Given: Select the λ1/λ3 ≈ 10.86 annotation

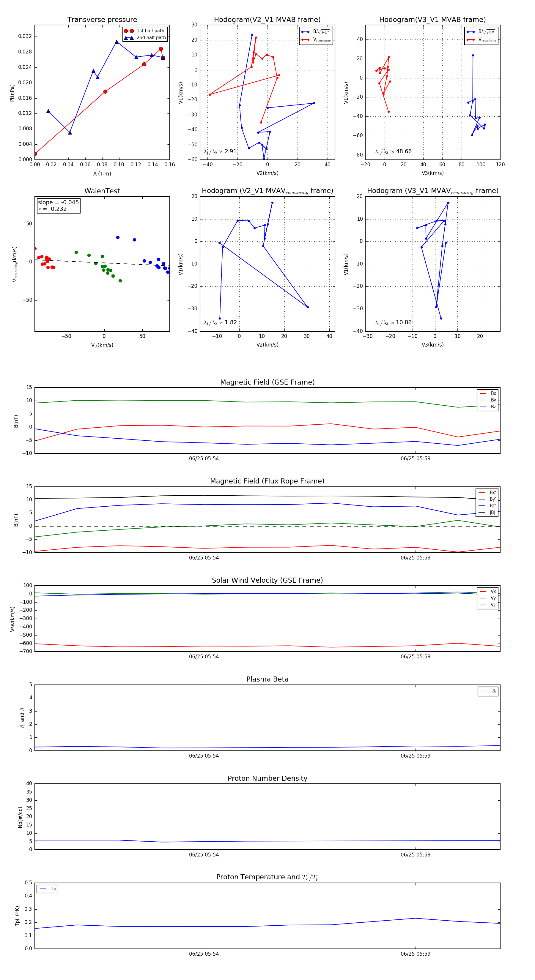Looking at the screenshot, I should 393,323.
